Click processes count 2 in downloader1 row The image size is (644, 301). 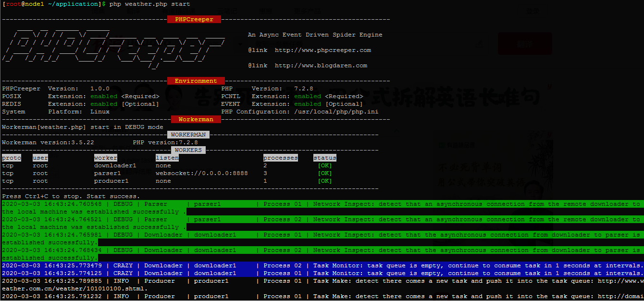(265, 165)
